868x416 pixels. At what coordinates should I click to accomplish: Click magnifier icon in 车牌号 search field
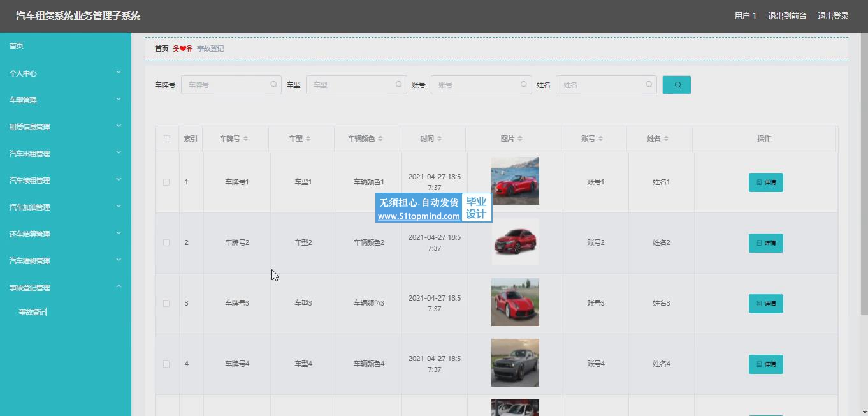[x=273, y=84]
